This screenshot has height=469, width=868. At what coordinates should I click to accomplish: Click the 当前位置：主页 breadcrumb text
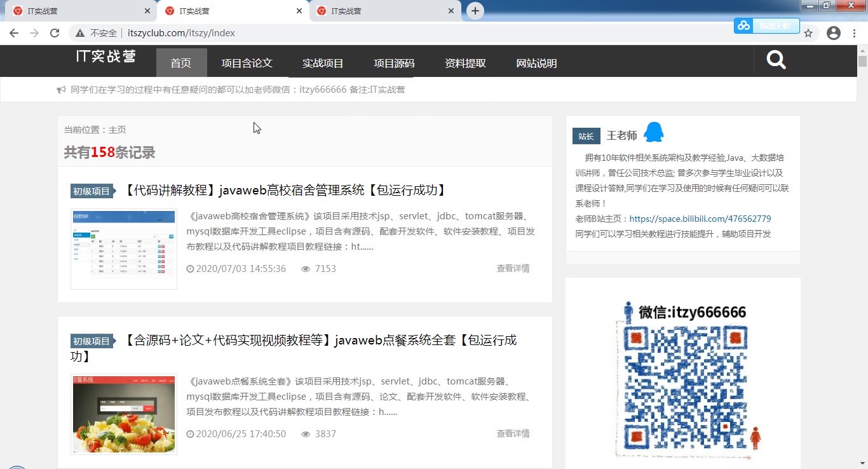[x=95, y=130]
